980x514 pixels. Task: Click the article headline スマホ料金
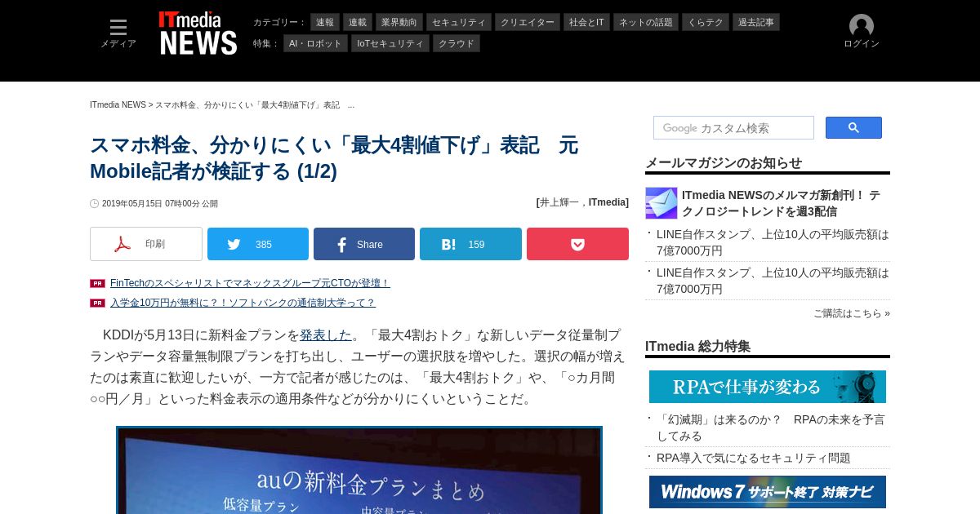[x=334, y=158]
